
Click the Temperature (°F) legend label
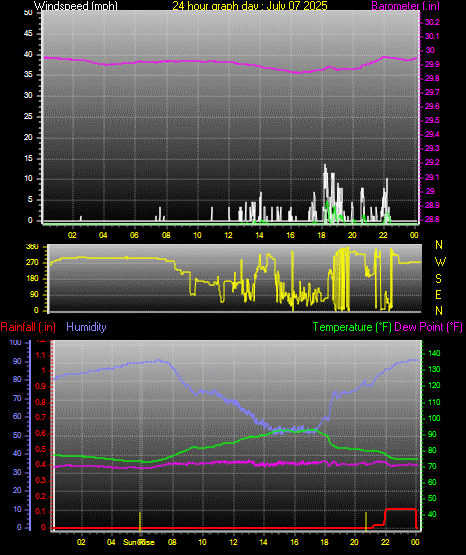pos(352,327)
